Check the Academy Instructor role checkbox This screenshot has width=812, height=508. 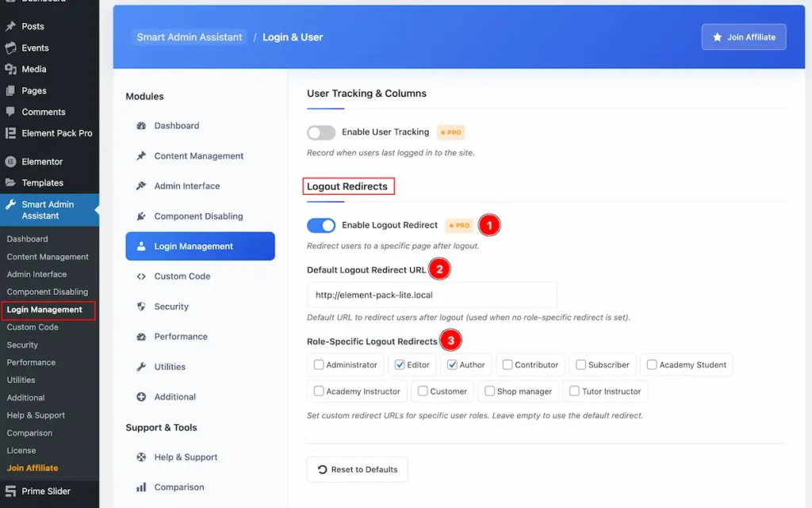click(x=319, y=391)
